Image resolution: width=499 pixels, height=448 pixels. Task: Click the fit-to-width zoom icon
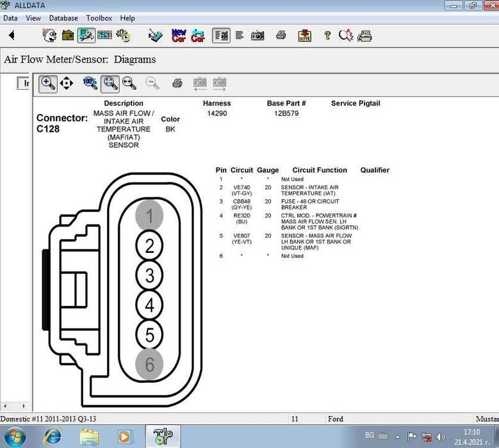tap(129, 83)
